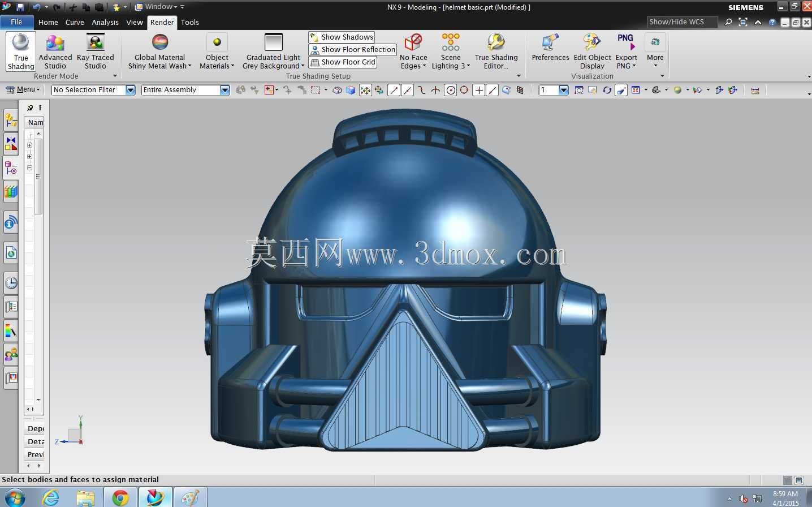The height and width of the screenshot is (507, 812).
Task: Open the Dependencies panel bar
Action: (34, 428)
